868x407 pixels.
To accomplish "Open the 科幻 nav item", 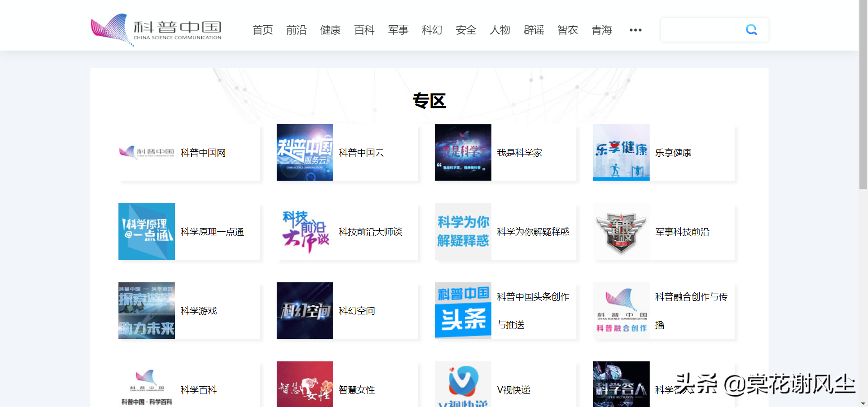I will point(432,30).
